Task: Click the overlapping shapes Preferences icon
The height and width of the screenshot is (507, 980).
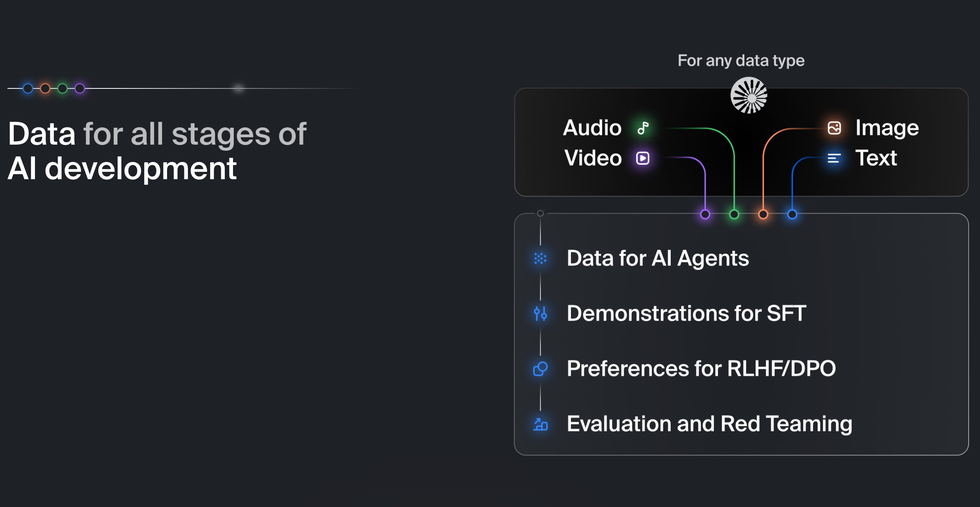Action: coord(540,369)
